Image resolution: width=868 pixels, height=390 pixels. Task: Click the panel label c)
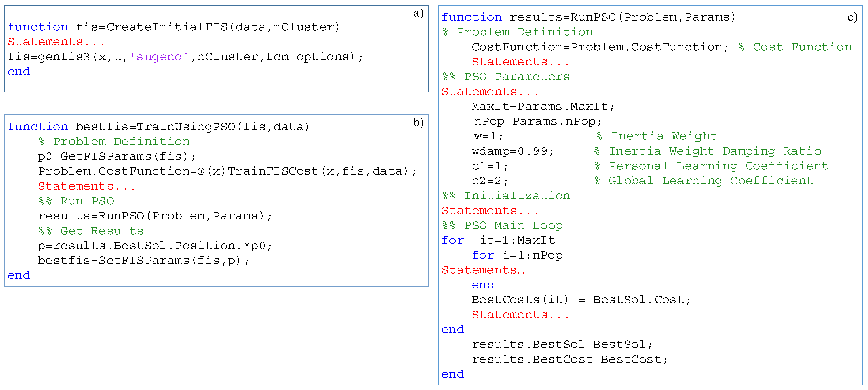(x=852, y=17)
